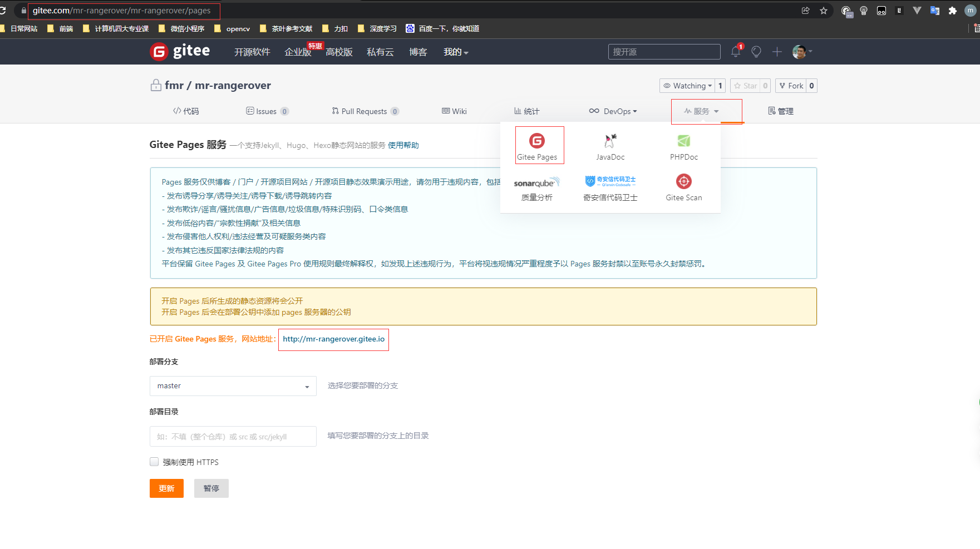Fork the repository
This screenshot has height=549, width=980.
pos(791,86)
